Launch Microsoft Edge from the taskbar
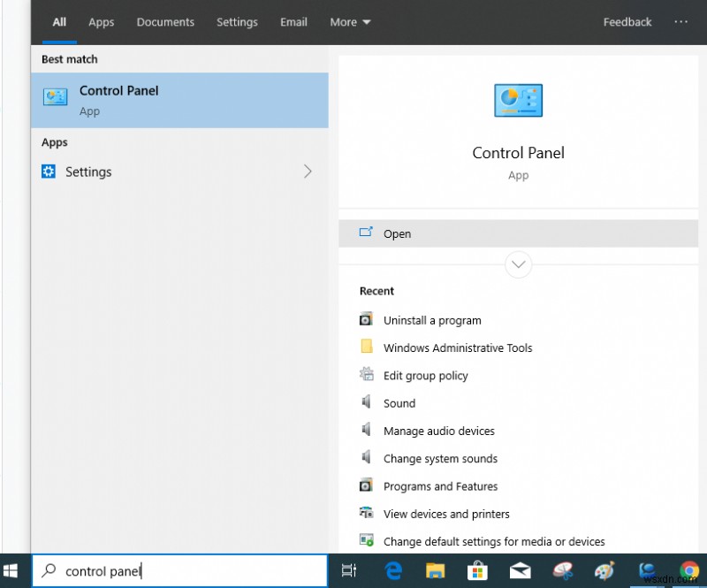Viewport: 707px width, 588px height. click(x=392, y=570)
